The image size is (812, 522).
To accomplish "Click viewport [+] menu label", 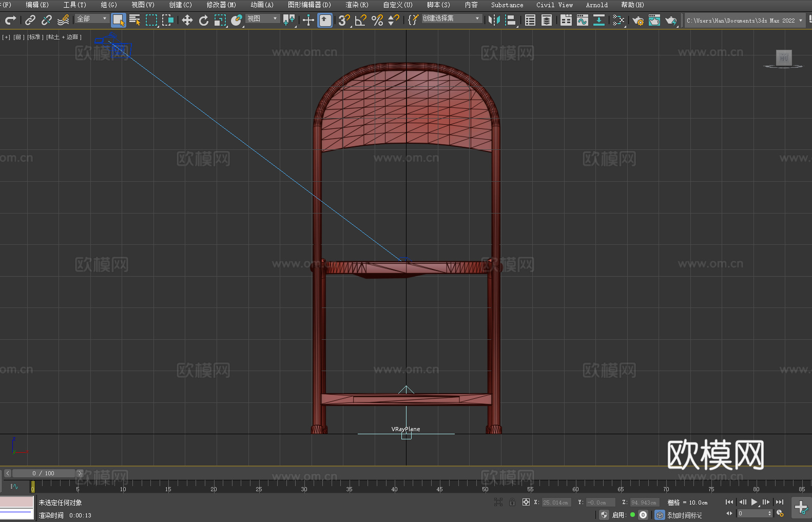I will pos(6,37).
